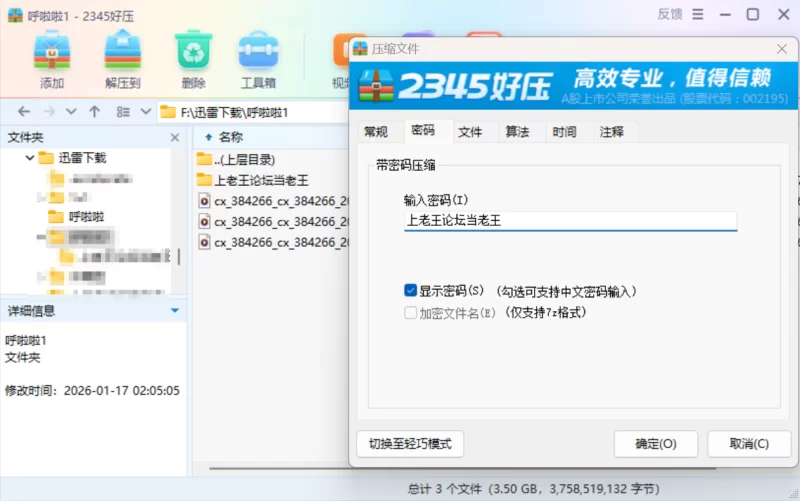Click the address bar path F:\迅雷下载\呼啦啦1
Screen dimensions: 800x501
point(234,112)
